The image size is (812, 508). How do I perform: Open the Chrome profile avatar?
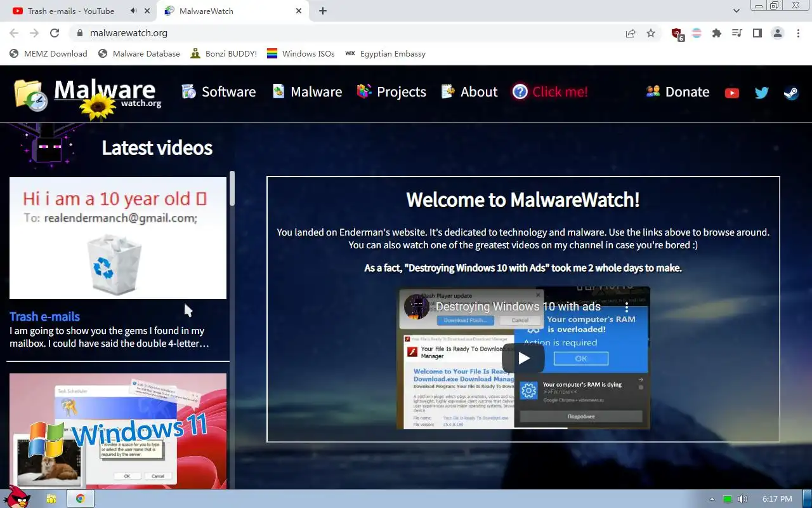tap(777, 33)
